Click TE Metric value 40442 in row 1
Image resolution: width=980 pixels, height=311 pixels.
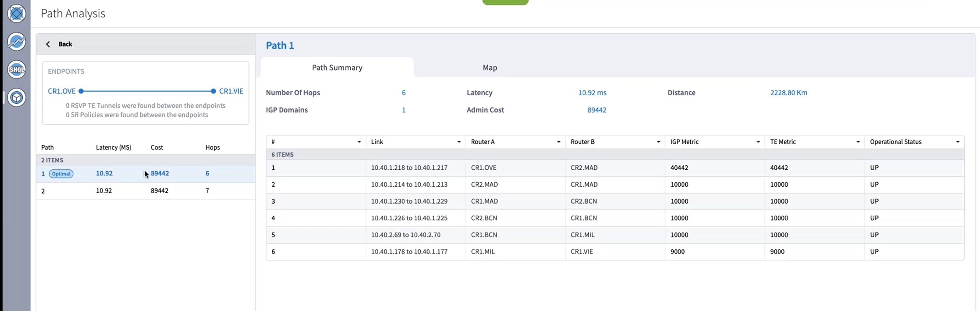click(x=779, y=168)
